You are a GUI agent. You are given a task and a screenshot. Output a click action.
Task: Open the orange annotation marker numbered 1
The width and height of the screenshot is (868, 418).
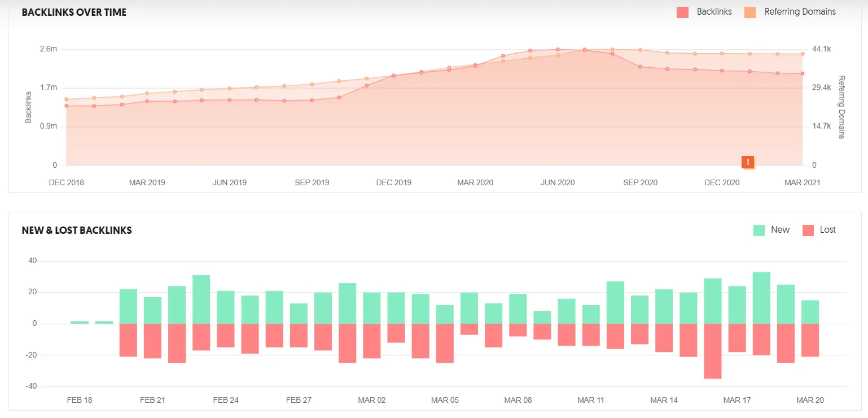748,162
